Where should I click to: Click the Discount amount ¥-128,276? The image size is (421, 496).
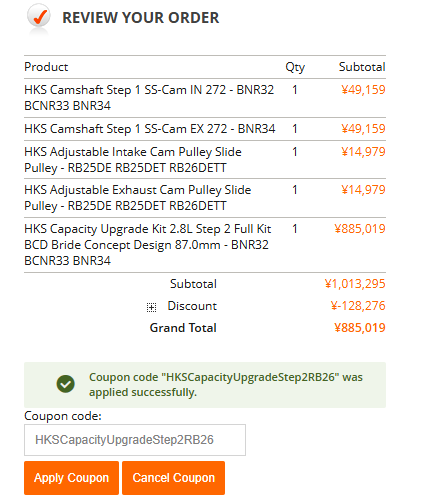[358, 306]
